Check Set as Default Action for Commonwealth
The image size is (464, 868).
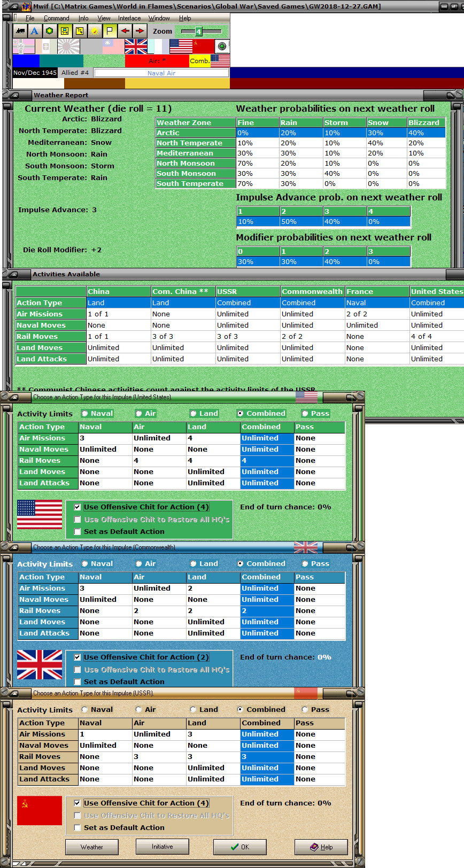[78, 681]
